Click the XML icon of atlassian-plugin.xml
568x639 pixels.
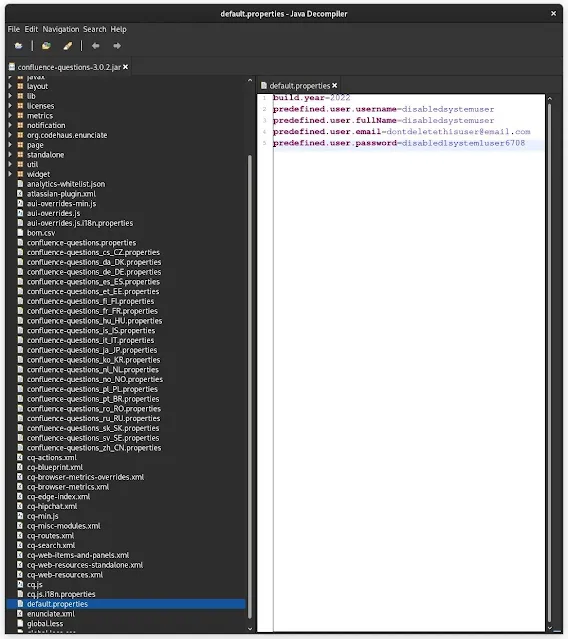(20, 194)
